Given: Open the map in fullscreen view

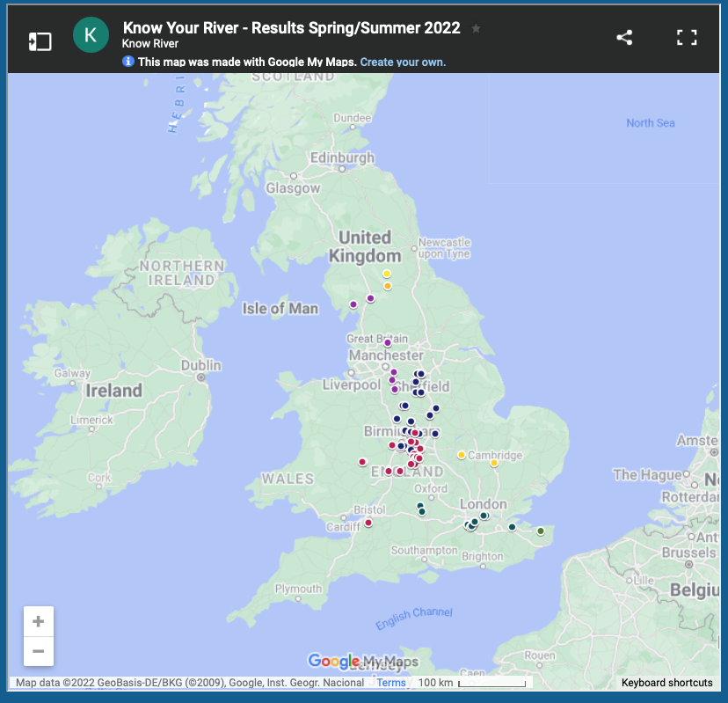Looking at the screenshot, I should pyautogui.click(x=687, y=38).
